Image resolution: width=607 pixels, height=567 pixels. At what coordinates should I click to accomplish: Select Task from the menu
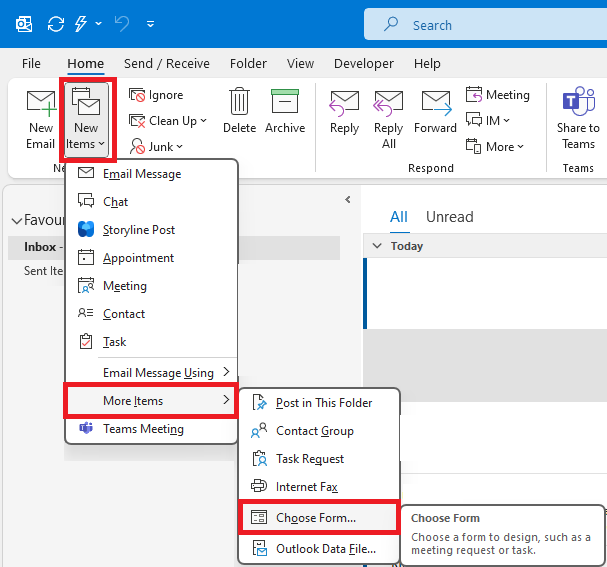151,342
